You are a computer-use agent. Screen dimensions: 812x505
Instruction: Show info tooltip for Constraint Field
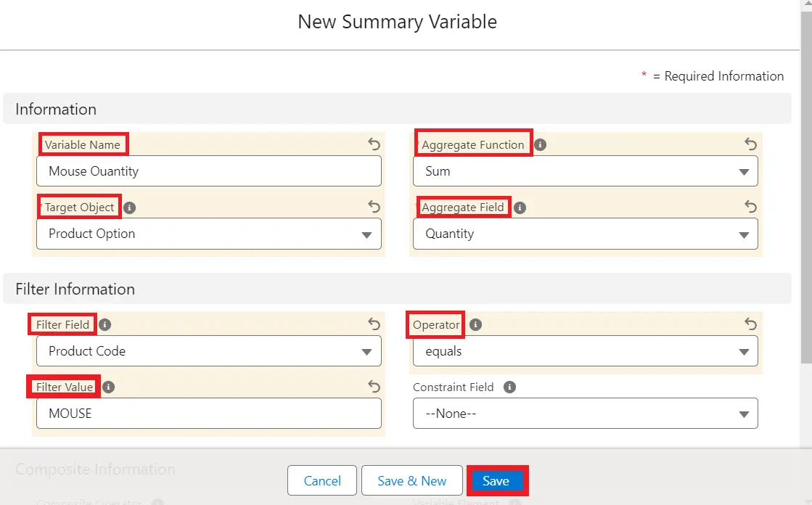(509, 387)
